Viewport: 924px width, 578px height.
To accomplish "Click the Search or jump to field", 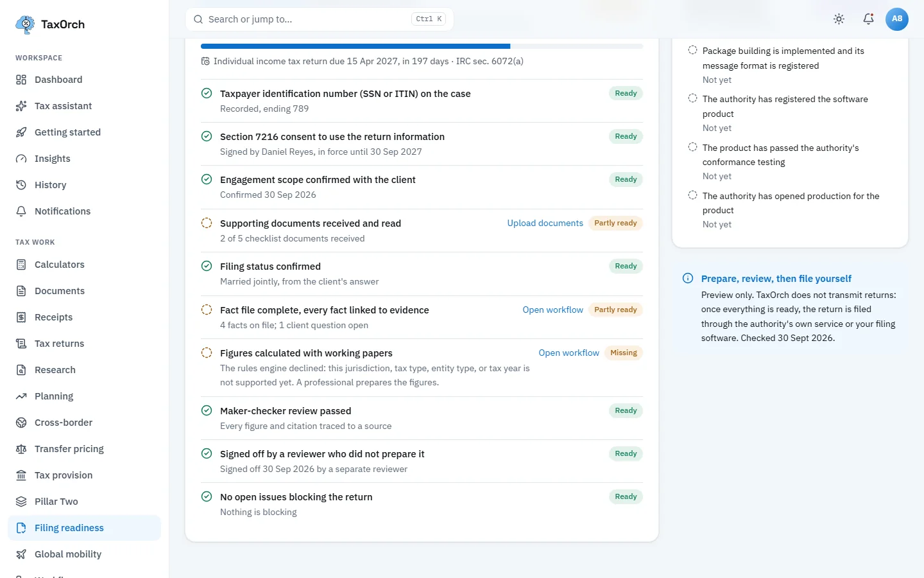I will (320, 19).
